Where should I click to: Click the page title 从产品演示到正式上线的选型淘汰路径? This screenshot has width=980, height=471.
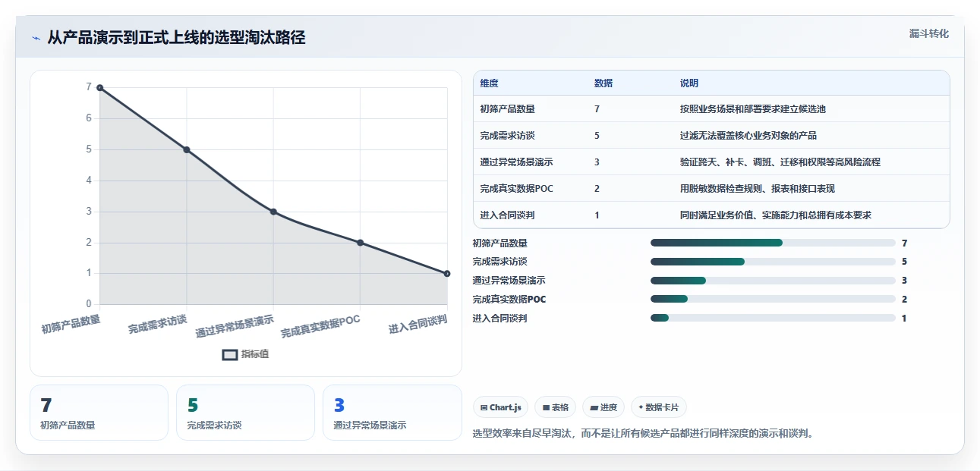[176, 38]
